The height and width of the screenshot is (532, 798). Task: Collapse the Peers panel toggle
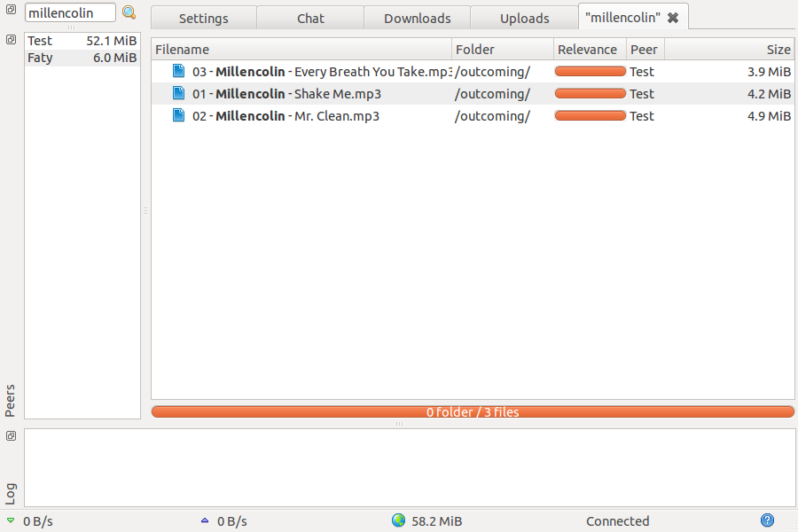[x=11, y=40]
